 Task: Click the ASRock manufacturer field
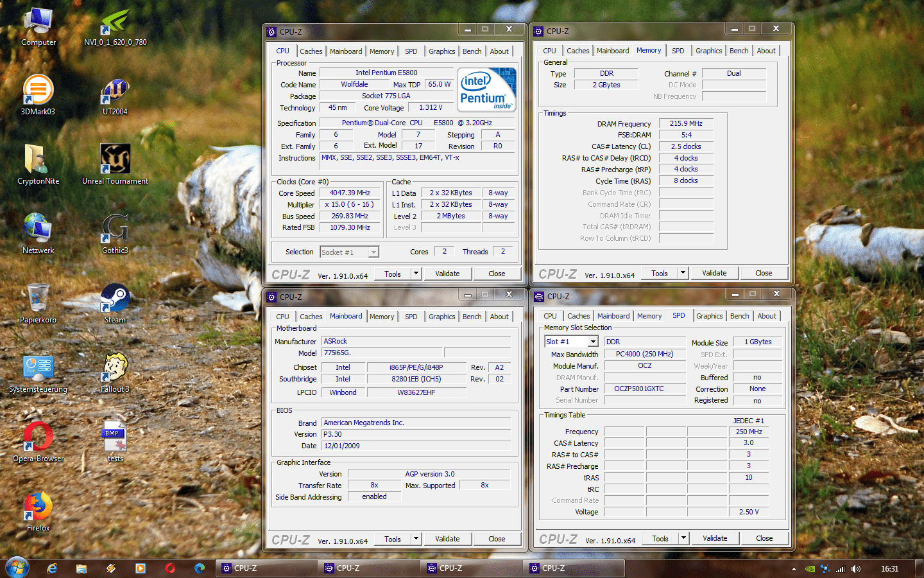[417, 341]
